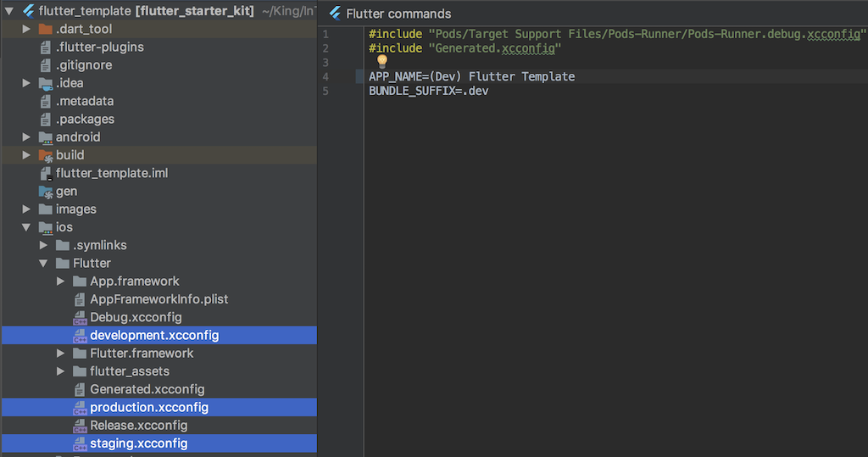Click the .gitignore file icon
Image resolution: width=868 pixels, height=457 pixels.
46,65
